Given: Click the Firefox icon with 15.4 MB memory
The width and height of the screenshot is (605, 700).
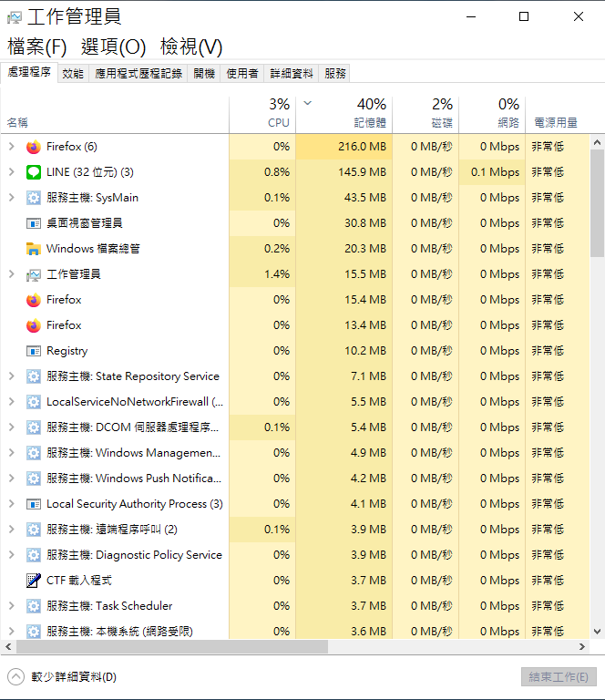Looking at the screenshot, I should [34, 300].
